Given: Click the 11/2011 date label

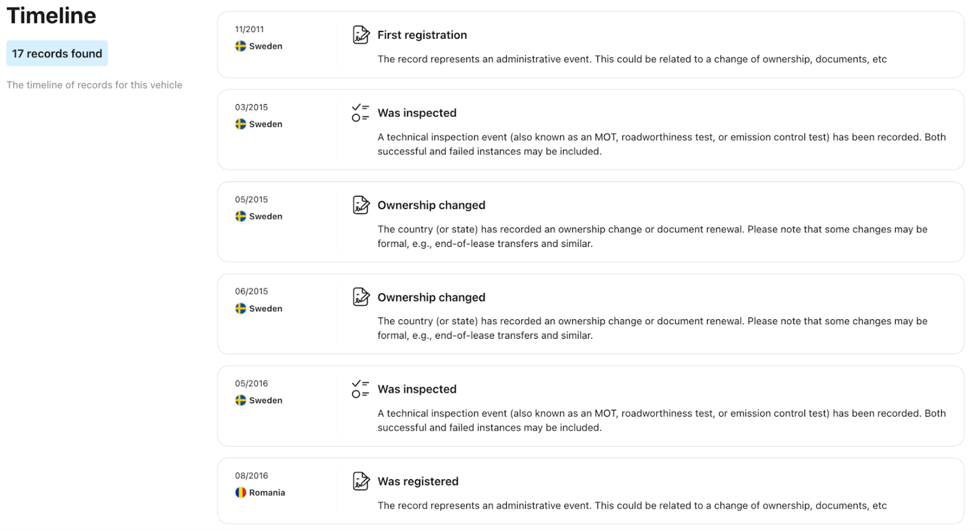Looking at the screenshot, I should [249, 29].
